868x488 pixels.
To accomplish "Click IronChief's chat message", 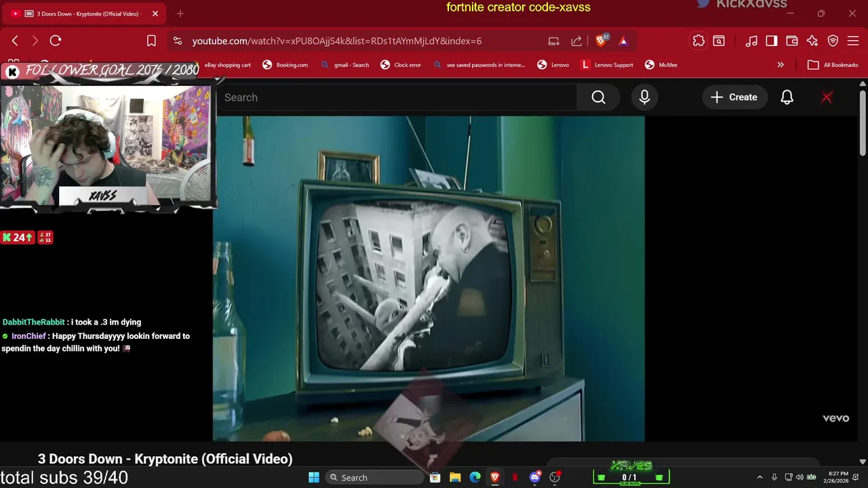I will (96, 342).
